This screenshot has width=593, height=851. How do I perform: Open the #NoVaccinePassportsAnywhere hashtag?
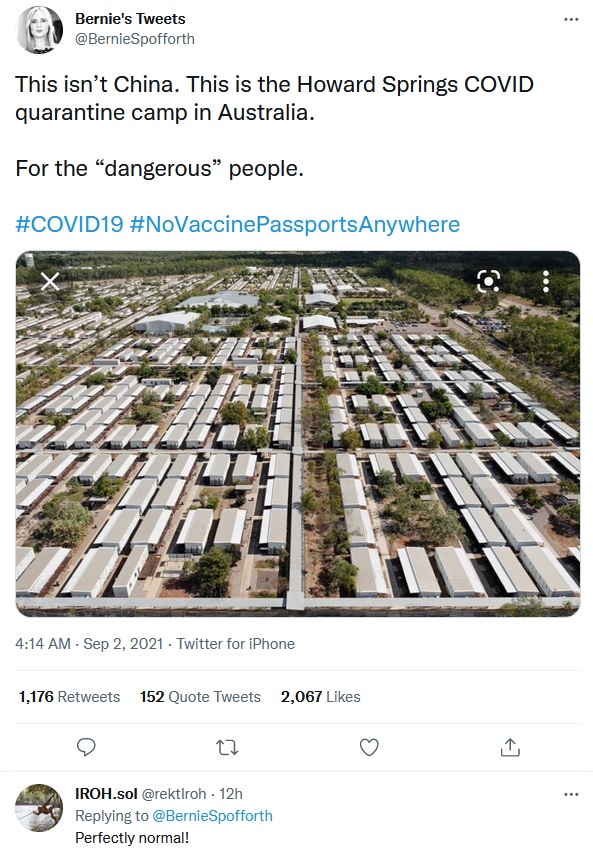[295, 224]
